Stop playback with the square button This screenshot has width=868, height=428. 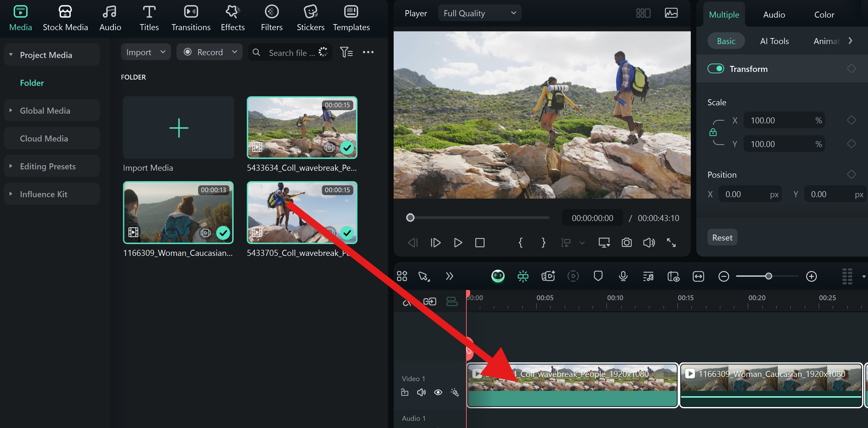pos(479,242)
